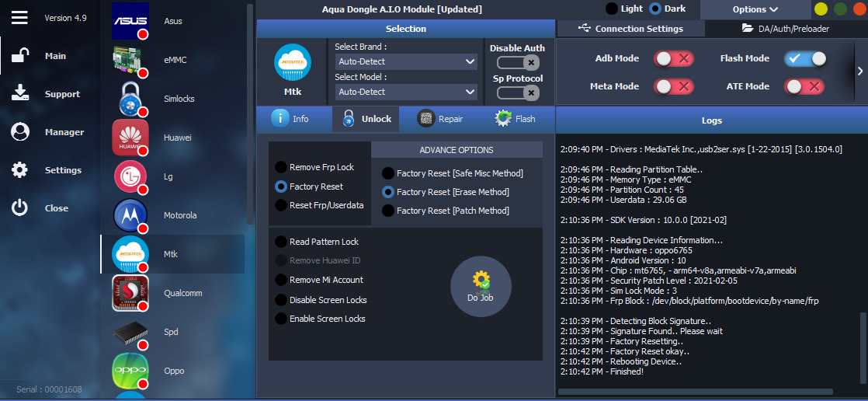Click the hamburger menu icon
This screenshot has width=868, height=401.
click(19, 17)
